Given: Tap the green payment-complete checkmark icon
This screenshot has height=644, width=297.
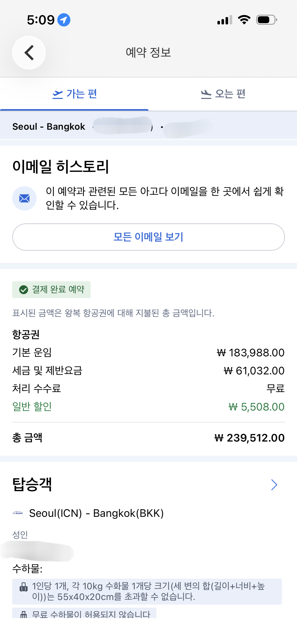Looking at the screenshot, I should tap(24, 289).
